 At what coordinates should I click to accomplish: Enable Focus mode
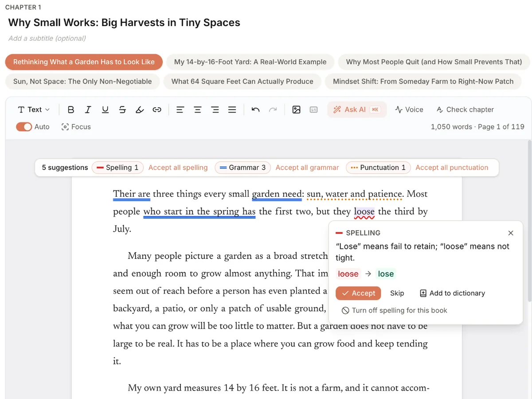pyautogui.click(x=76, y=127)
